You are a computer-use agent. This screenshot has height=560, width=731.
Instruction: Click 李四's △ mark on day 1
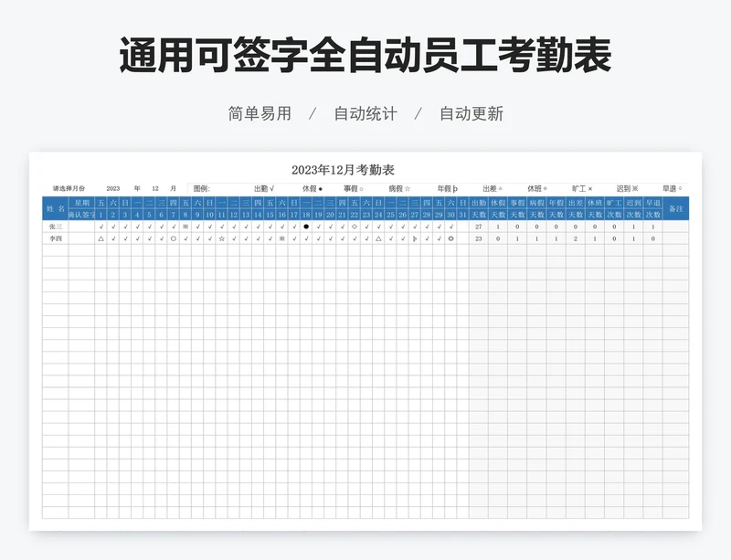101,238
